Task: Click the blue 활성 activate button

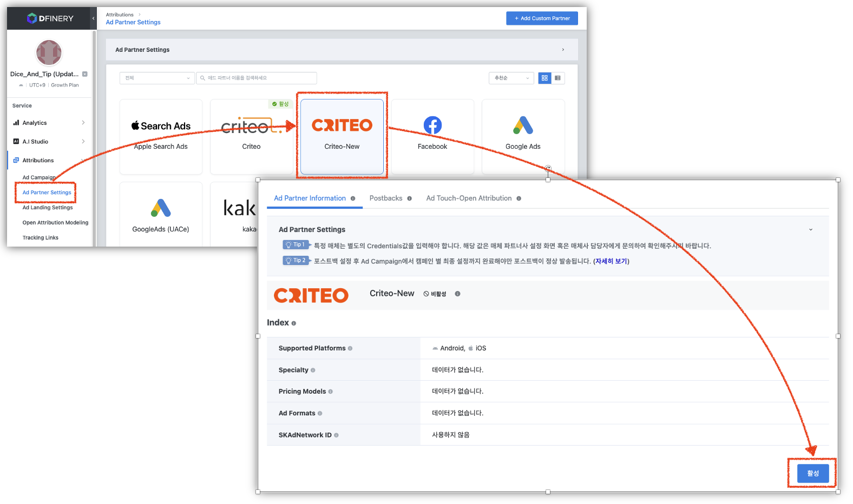Action: (x=813, y=473)
